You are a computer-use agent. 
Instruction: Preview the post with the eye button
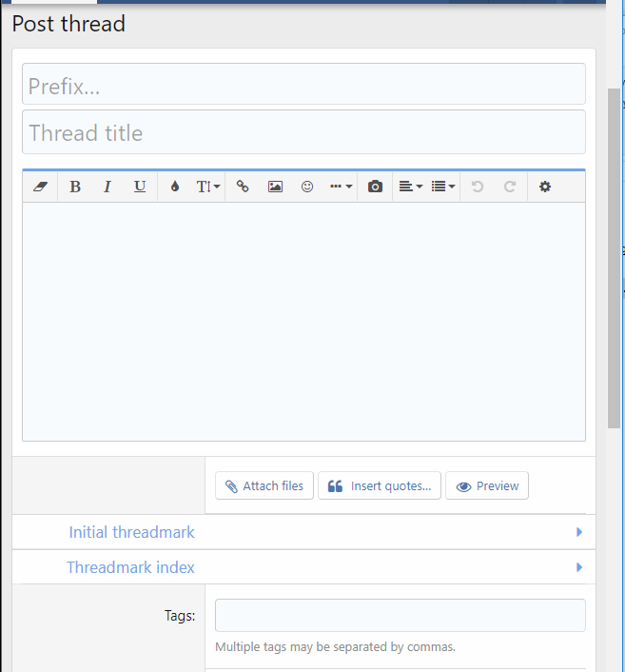point(487,485)
